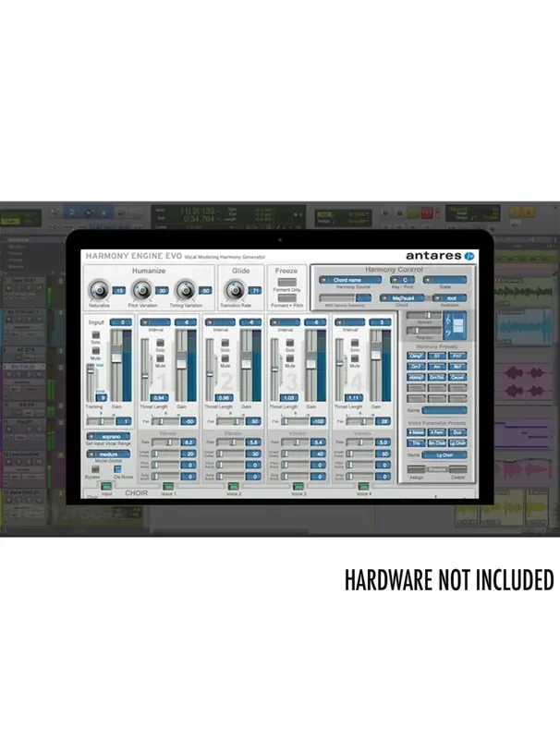This screenshot has height=739, width=560.
Task: Mute harmony voice 3
Action: pyautogui.click(x=290, y=359)
